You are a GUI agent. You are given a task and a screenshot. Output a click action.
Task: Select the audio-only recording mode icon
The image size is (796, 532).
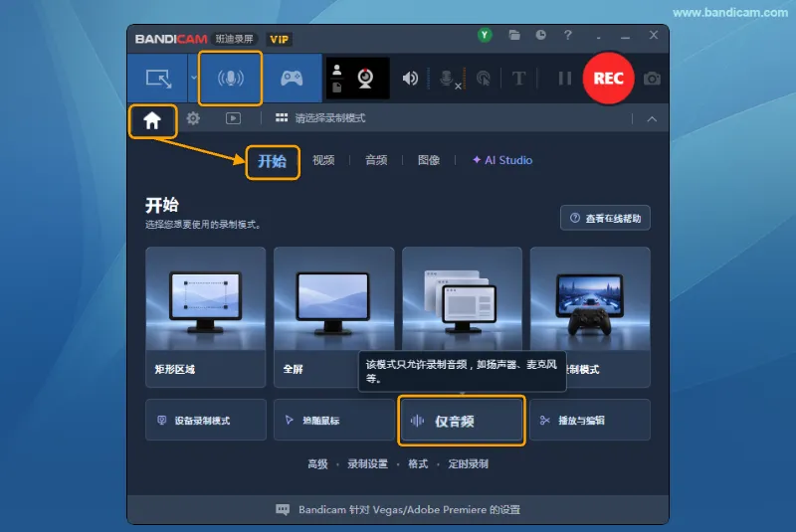point(230,79)
